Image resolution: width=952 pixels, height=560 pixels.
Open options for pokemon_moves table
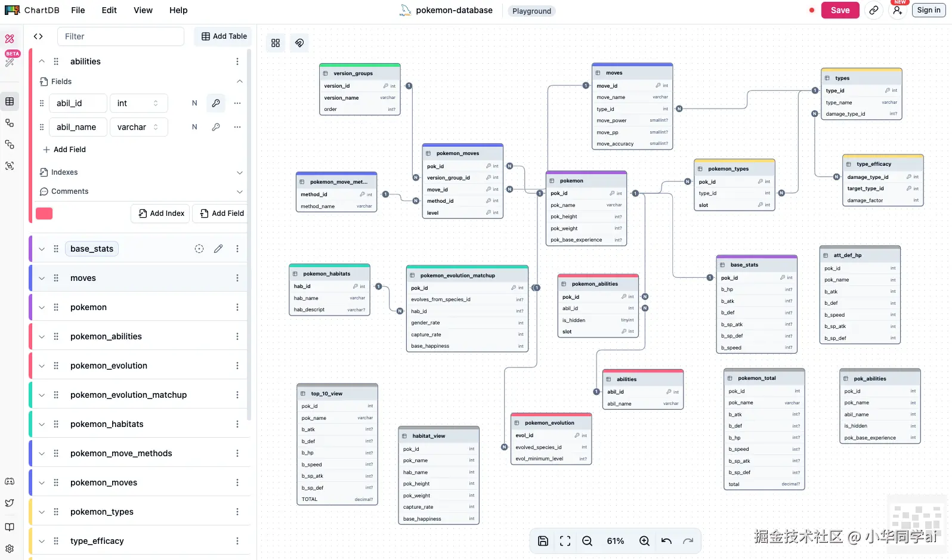237,482
